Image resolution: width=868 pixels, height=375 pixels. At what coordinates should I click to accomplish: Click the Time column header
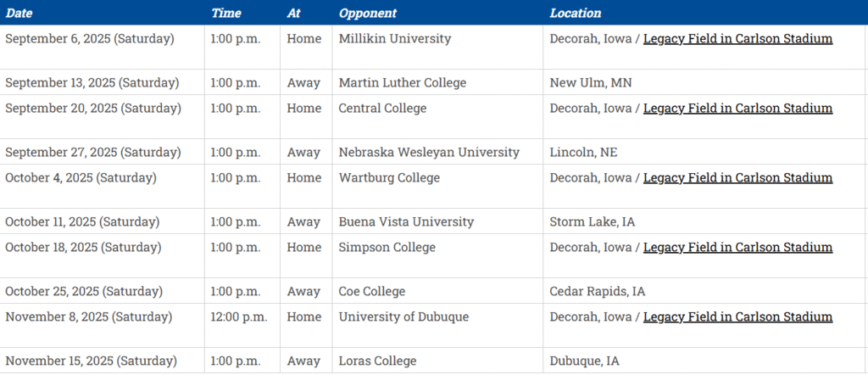pos(225,13)
